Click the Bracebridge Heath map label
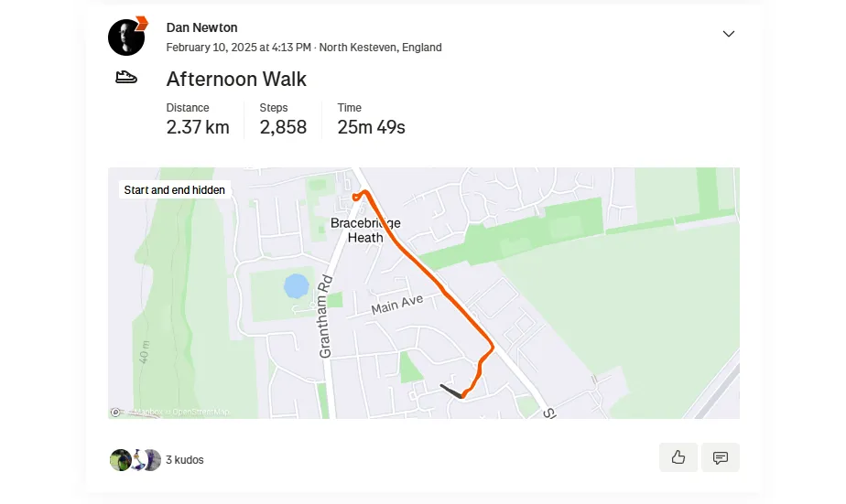 (365, 231)
